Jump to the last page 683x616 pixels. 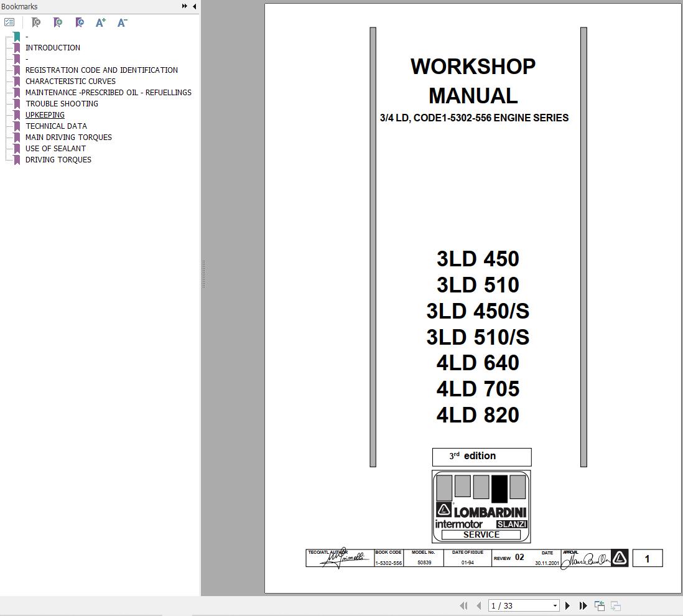pos(583,605)
